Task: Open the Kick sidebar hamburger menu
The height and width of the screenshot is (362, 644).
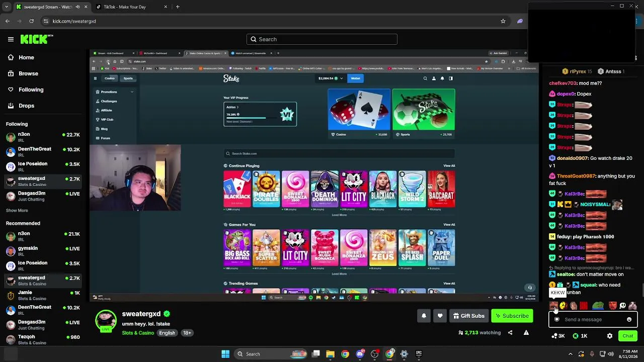Action: pyautogui.click(x=11, y=39)
